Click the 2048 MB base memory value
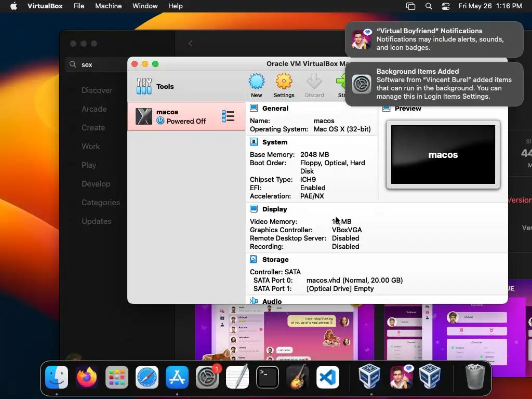Screen dimensions: 532x399 click(x=314, y=154)
